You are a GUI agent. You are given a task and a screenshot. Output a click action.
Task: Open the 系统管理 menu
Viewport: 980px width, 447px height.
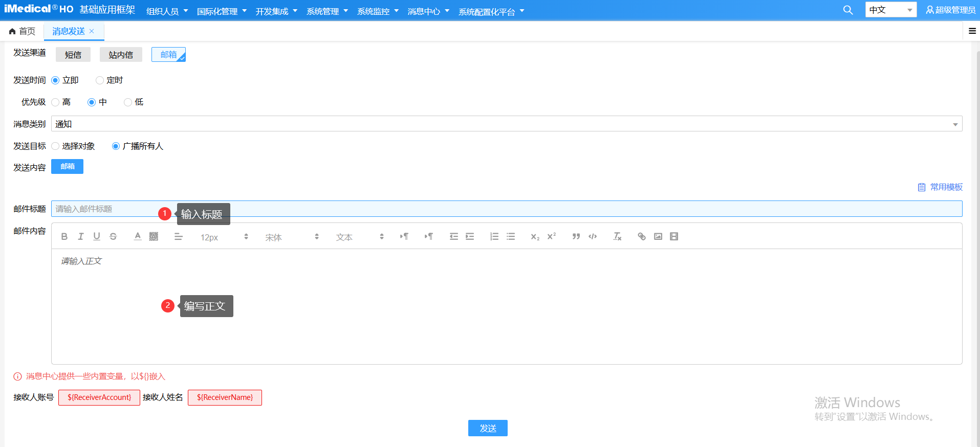click(x=327, y=11)
